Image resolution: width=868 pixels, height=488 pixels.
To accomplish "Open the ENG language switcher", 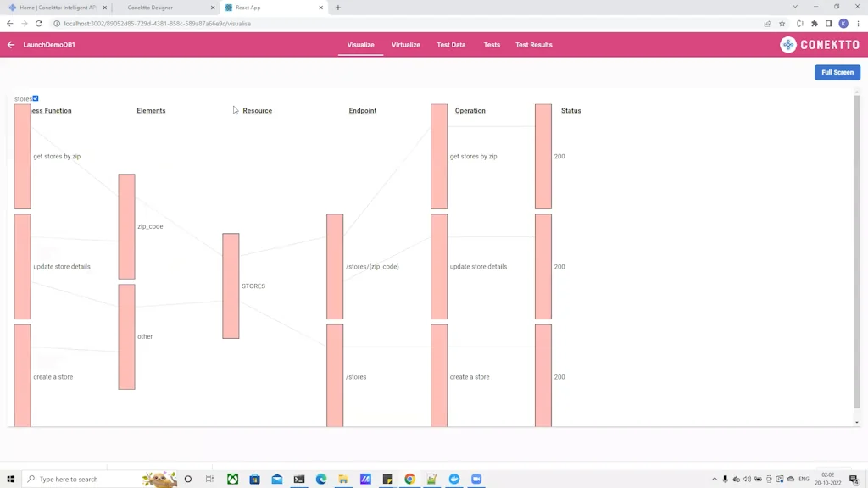I will [804, 479].
